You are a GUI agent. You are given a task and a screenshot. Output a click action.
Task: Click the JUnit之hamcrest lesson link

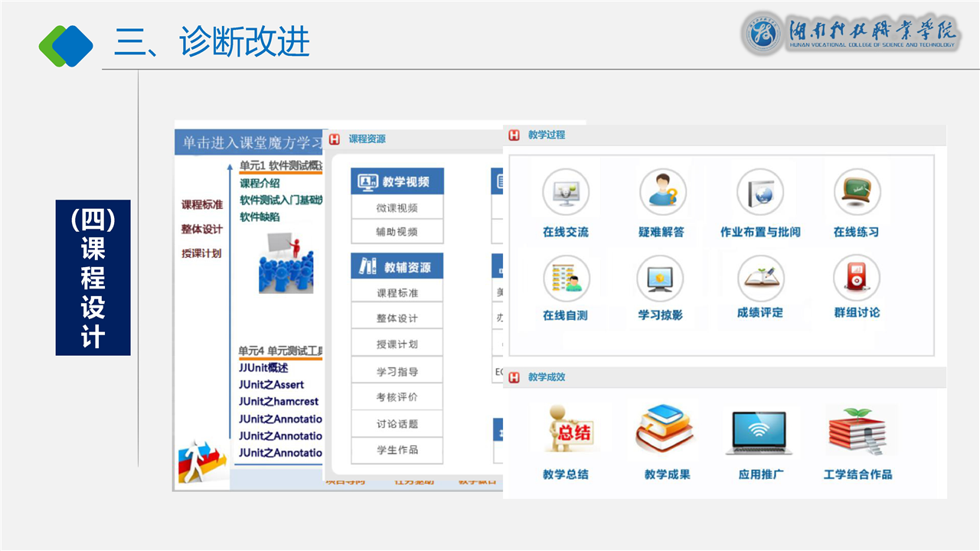tap(279, 402)
